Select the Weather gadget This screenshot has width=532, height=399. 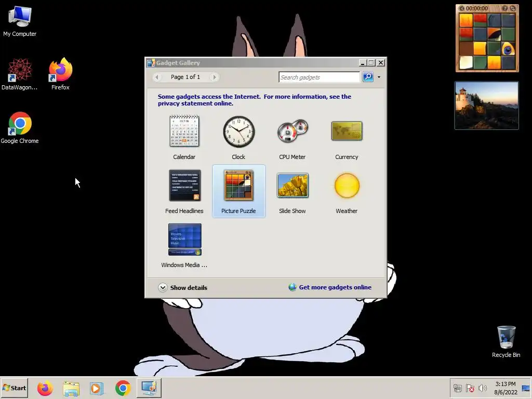(x=347, y=191)
